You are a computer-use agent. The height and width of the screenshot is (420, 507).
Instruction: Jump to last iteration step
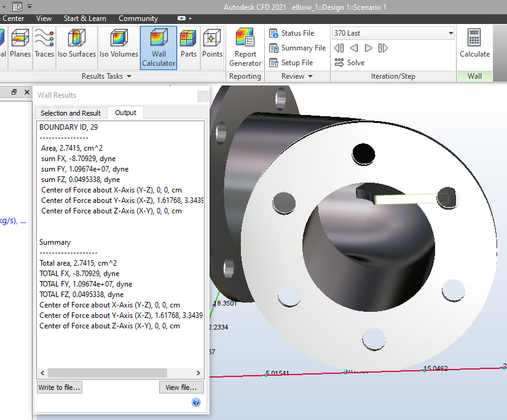pos(383,48)
